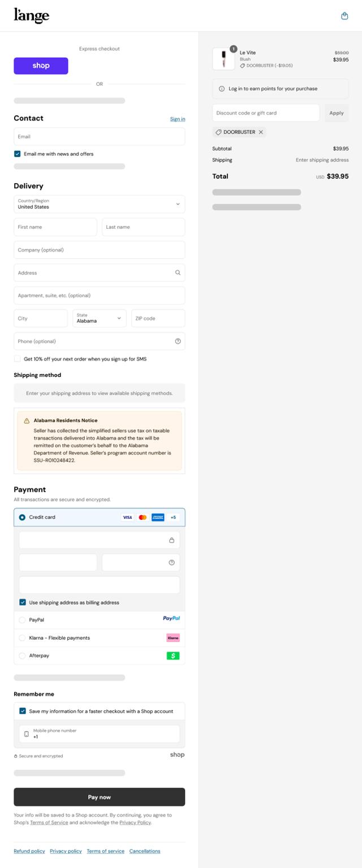Uncheck Email me with news and offers

tap(18, 154)
